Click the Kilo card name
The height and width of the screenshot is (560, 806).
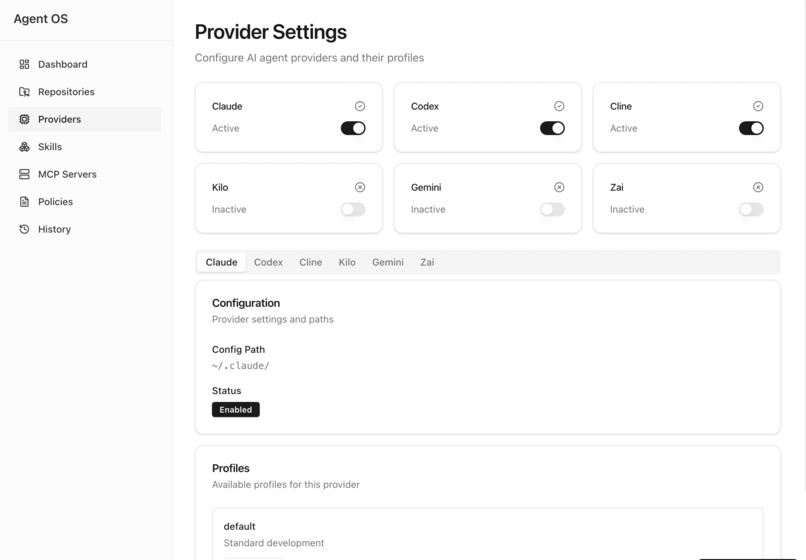[x=220, y=187]
